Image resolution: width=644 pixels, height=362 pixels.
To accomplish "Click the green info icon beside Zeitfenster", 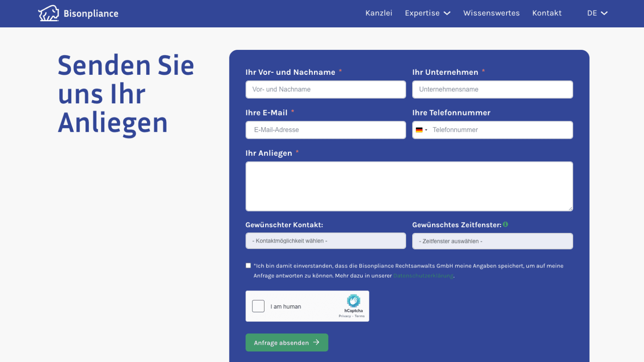I will click(x=506, y=224).
